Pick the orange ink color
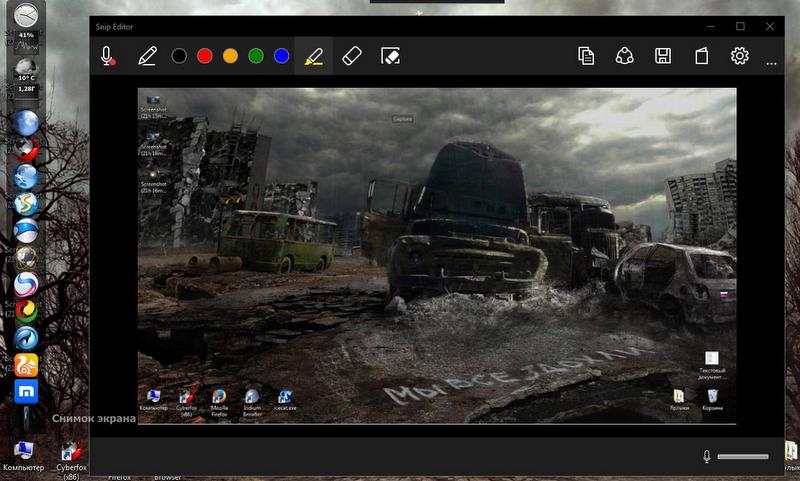This screenshot has width=800, height=481. click(x=230, y=56)
